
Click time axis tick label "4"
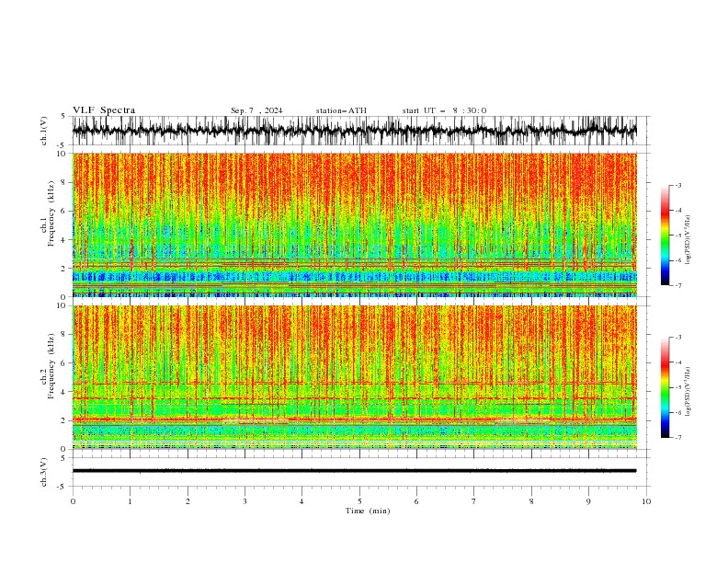pyautogui.click(x=301, y=501)
